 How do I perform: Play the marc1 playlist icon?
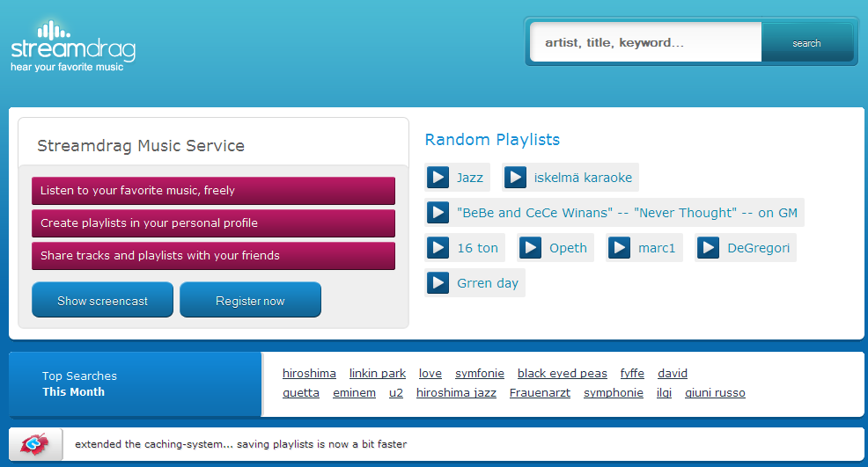point(619,248)
